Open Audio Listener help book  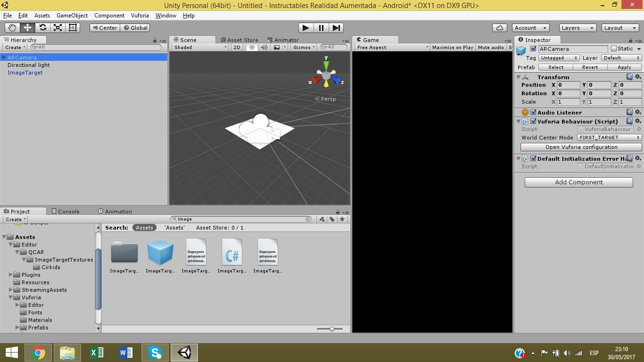pos(629,112)
